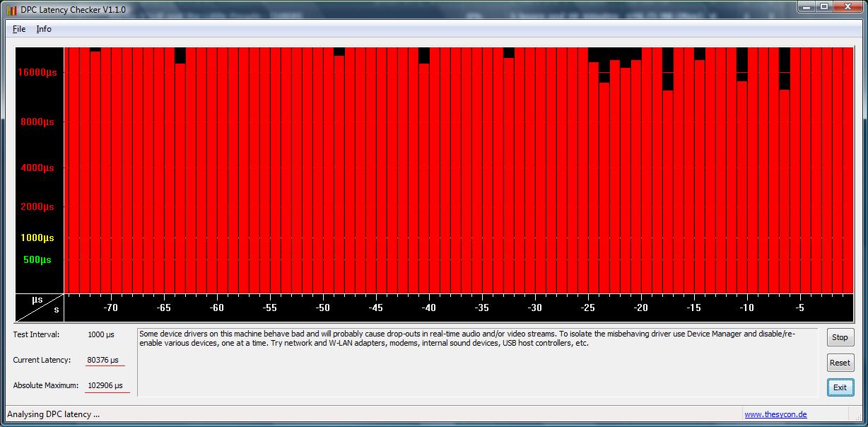Close the DPC Latency Checker window
The image size is (868, 427).
(x=848, y=6)
